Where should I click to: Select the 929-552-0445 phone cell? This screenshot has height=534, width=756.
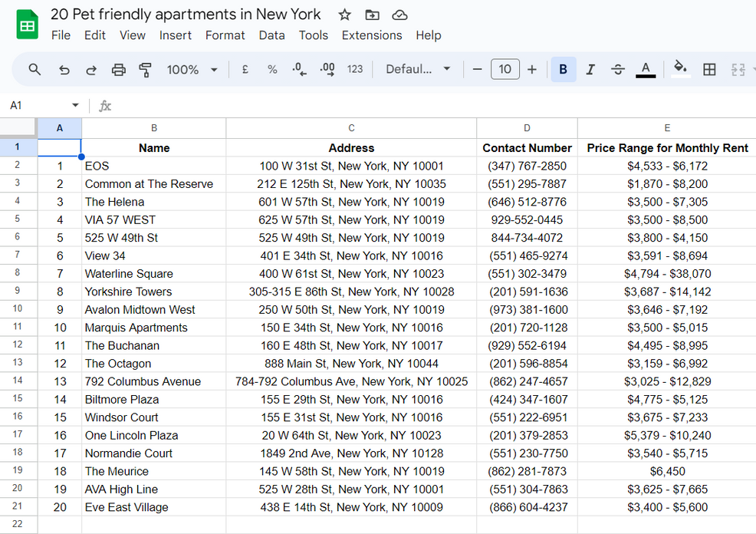tap(527, 219)
